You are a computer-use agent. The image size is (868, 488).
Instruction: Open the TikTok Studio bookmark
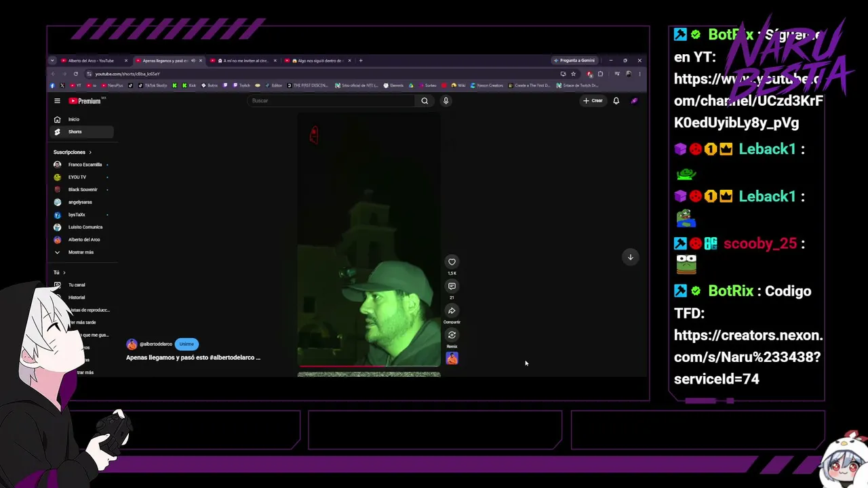click(153, 85)
